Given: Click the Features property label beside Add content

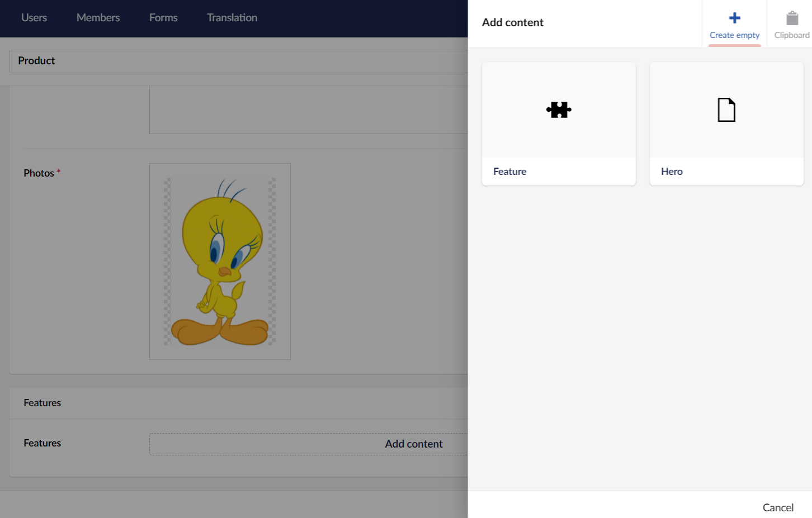Looking at the screenshot, I should pos(43,443).
